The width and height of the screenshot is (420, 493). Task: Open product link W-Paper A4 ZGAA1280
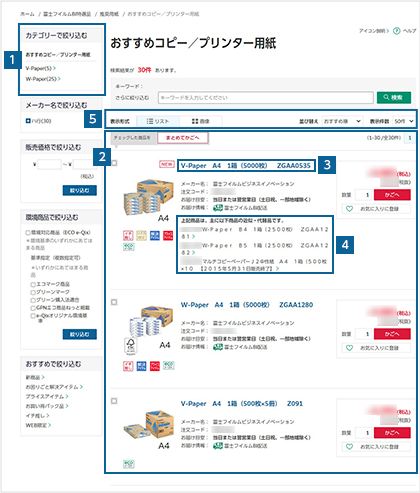click(x=247, y=305)
